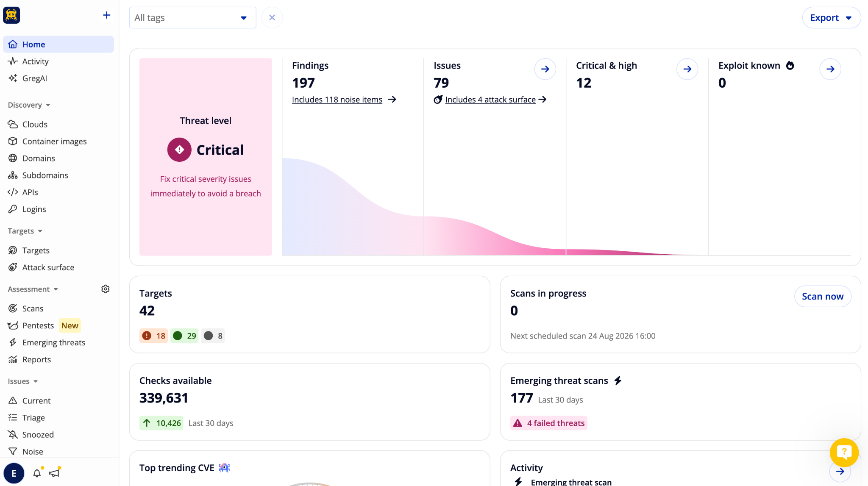The width and height of the screenshot is (868, 486).
Task: Click the Critical threat level icon
Action: [x=179, y=150]
